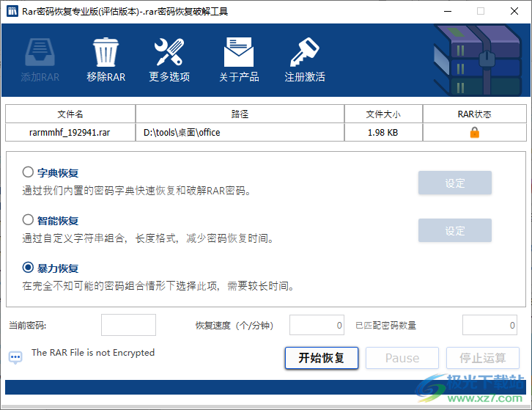Click the 添加RAR inbox icon

pyautogui.click(x=40, y=52)
